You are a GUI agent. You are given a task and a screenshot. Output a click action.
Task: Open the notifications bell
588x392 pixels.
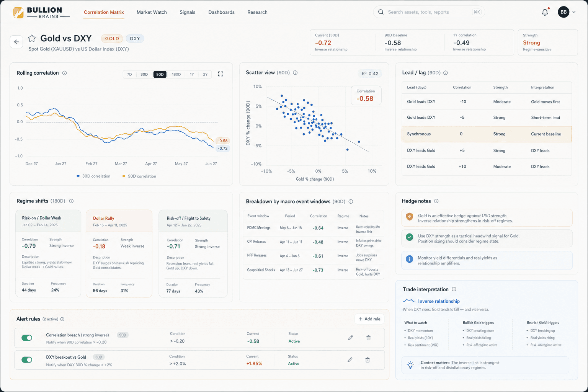point(545,12)
